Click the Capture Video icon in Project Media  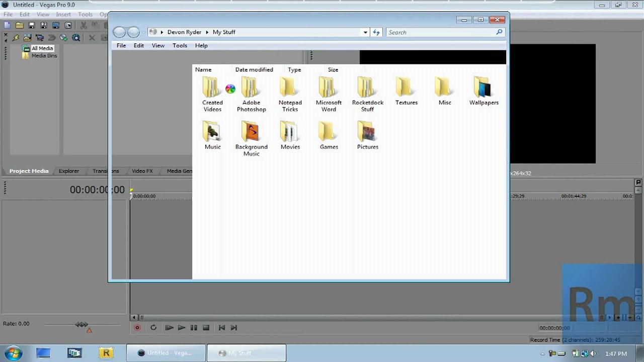pyautogui.click(x=39, y=38)
